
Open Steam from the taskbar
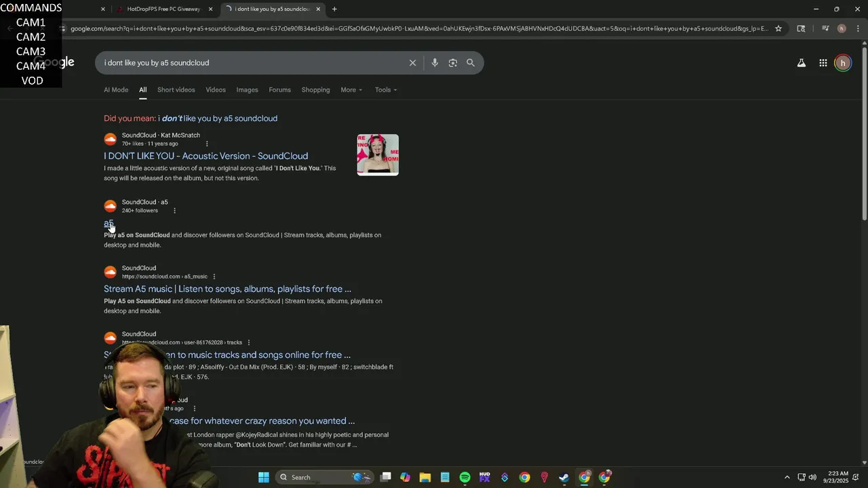point(564,477)
